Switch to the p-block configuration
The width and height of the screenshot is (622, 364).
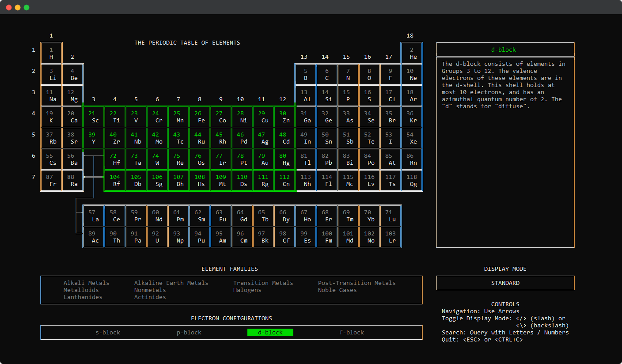189,332
